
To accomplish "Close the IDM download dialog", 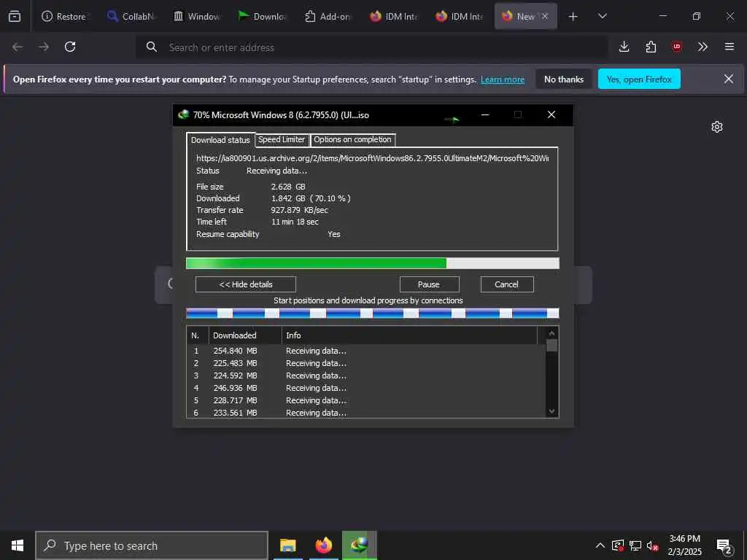I will coord(551,114).
